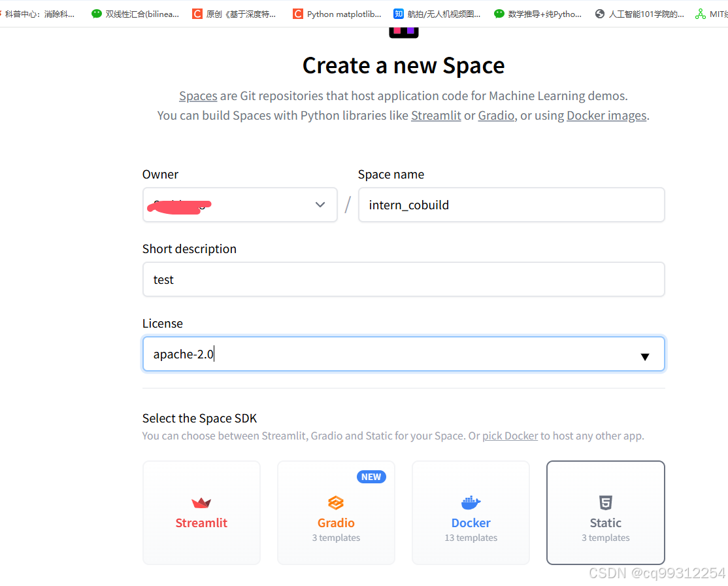
Task: Click '3 templates' under Gradio
Action: (336, 538)
